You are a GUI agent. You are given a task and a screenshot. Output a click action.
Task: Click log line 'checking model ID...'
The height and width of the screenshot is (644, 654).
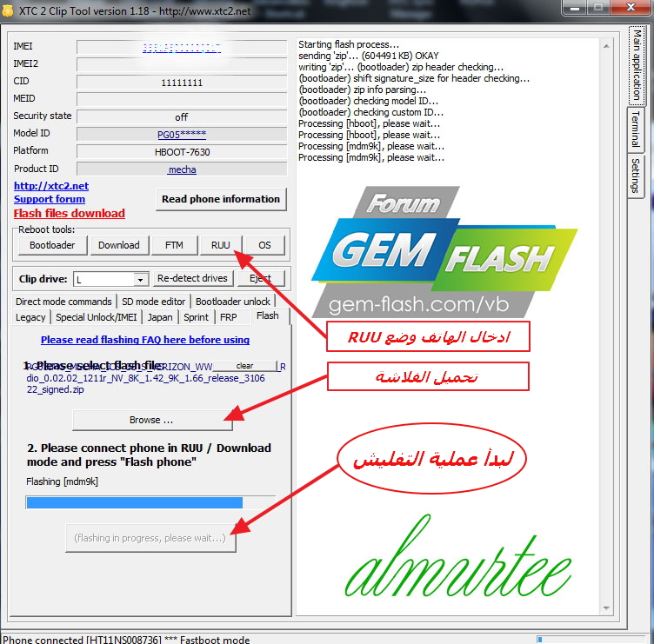click(368, 101)
